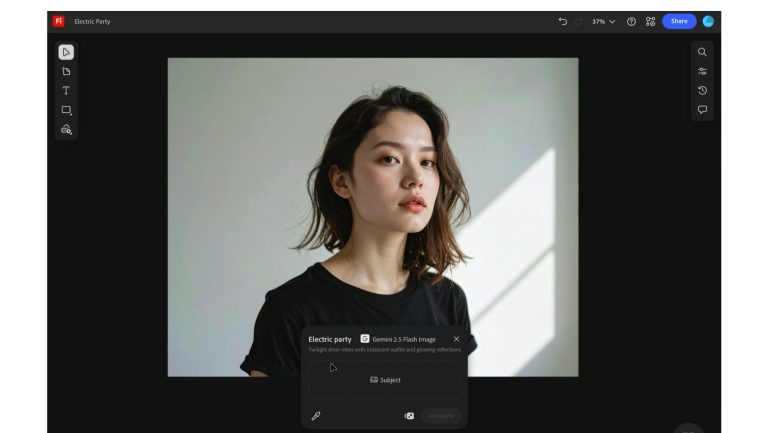Open the comments speech bubble icon

(x=702, y=109)
